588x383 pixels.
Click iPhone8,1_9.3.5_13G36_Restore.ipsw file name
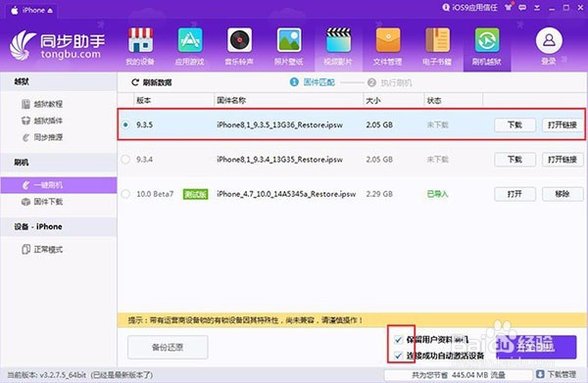pyautogui.click(x=279, y=124)
